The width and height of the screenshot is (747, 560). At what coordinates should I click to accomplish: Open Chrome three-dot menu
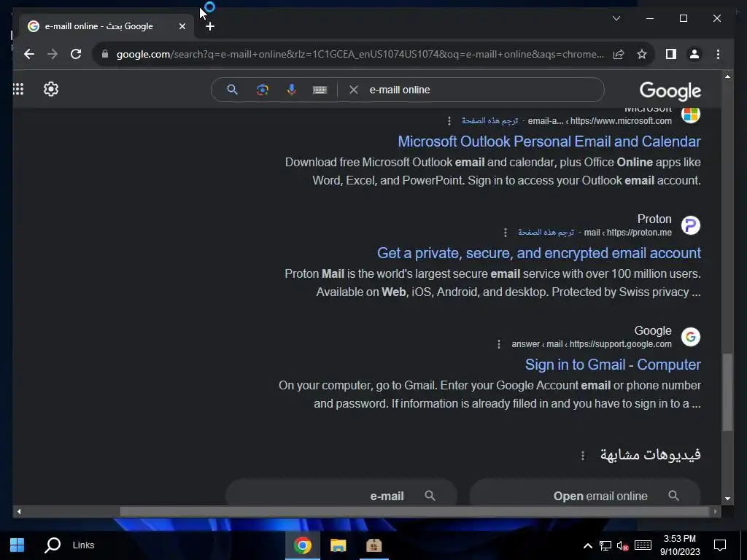718,54
